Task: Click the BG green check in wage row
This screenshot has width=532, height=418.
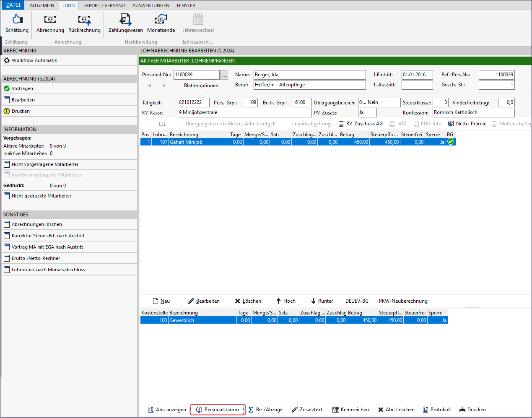Action: tap(451, 142)
